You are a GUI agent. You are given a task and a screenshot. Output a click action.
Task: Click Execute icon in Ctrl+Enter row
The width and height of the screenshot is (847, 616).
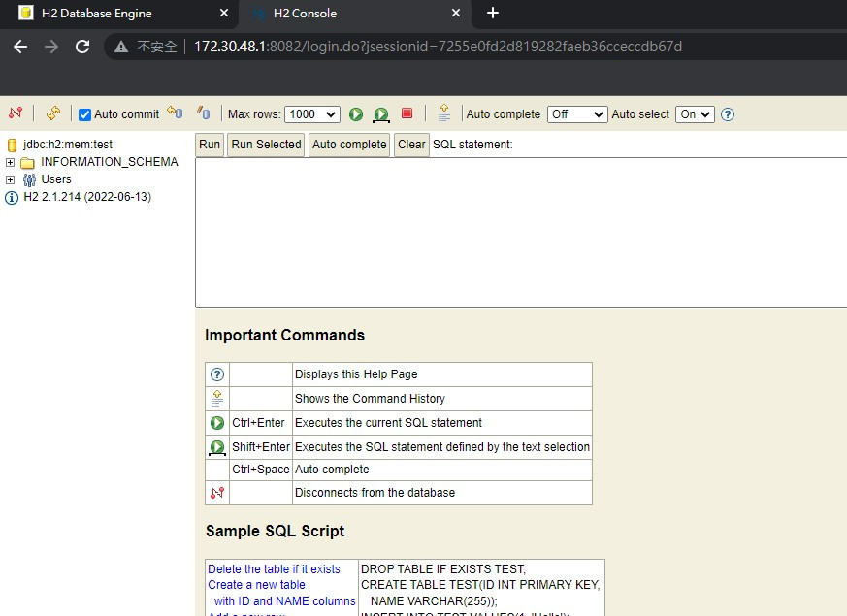[x=217, y=423]
